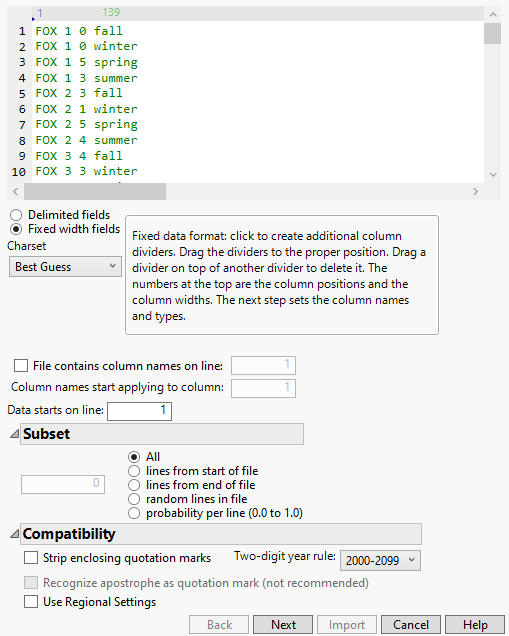Select the Delimited fields radio button

[16, 215]
